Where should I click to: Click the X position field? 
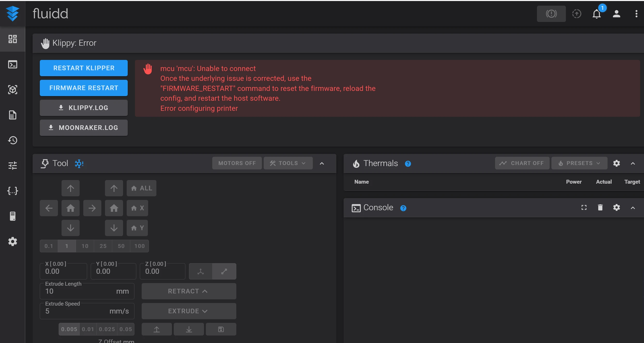63,271
